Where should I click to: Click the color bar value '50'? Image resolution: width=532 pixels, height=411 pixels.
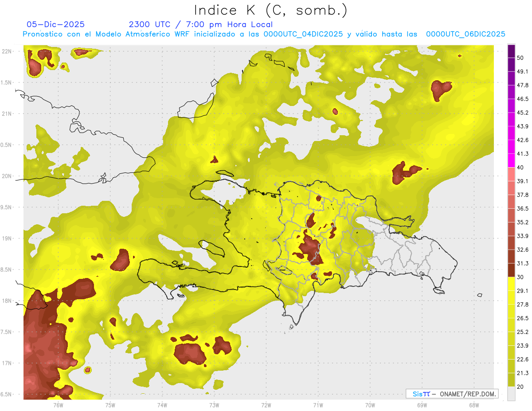point(520,58)
